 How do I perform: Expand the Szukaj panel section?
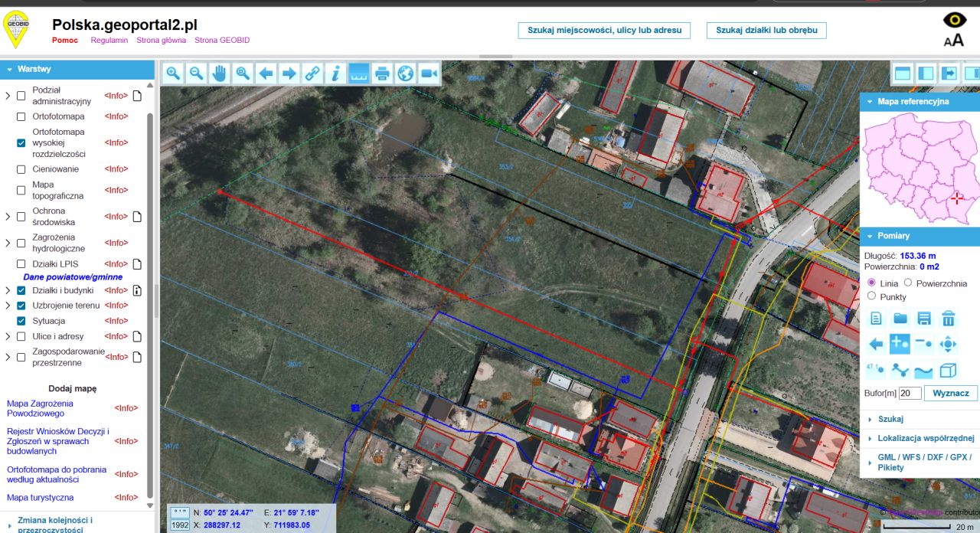tap(920, 419)
